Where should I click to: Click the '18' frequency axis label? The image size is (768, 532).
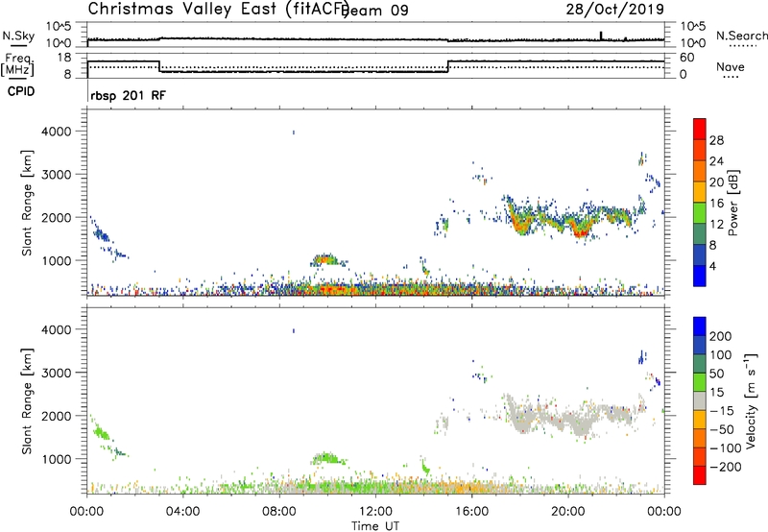(x=63, y=58)
